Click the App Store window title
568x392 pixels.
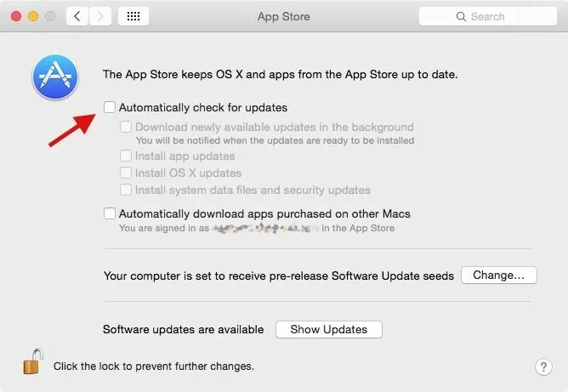283,16
